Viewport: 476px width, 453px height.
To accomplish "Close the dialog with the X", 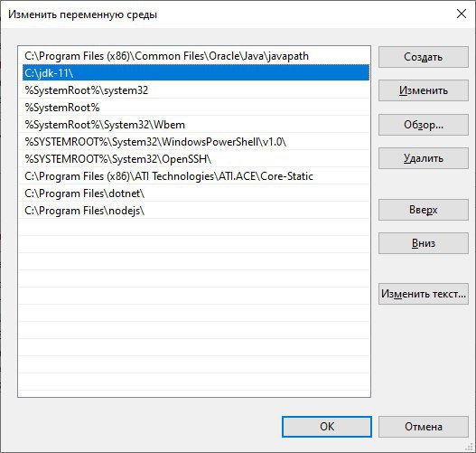I will (x=462, y=14).
